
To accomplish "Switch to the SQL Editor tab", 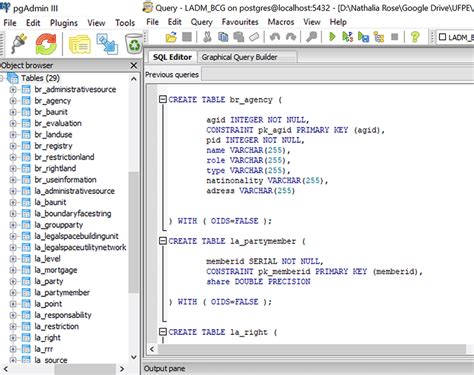I will [172, 57].
